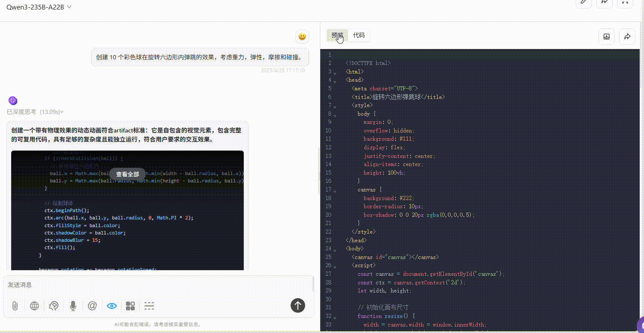The width and height of the screenshot is (644, 333).
Task: Switch to the 代码 code tab
Action: (359, 35)
